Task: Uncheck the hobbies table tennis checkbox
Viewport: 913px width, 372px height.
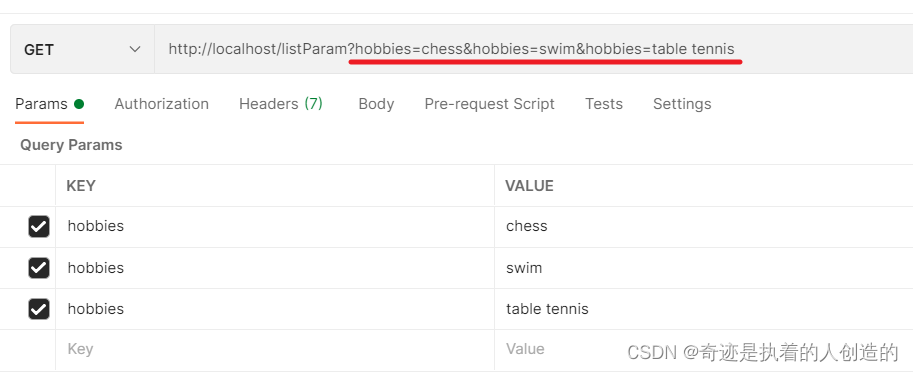Action: coord(39,309)
